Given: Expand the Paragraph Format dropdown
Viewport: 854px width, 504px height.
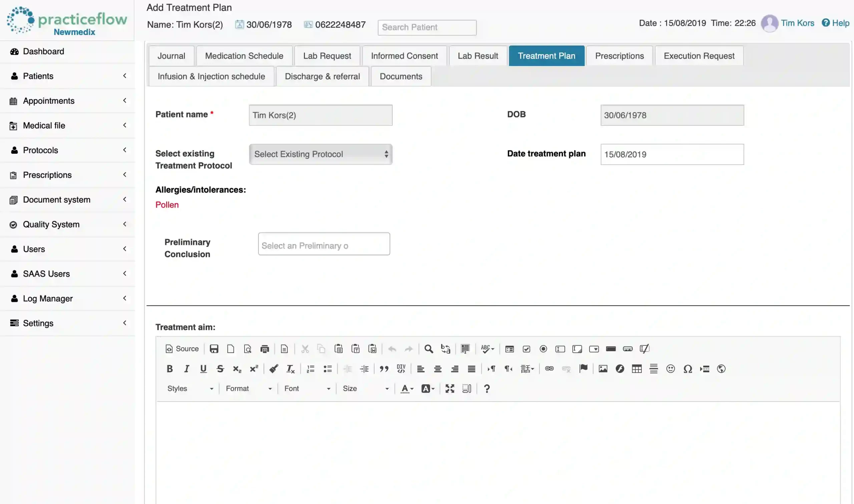Looking at the screenshot, I should pyautogui.click(x=248, y=389).
